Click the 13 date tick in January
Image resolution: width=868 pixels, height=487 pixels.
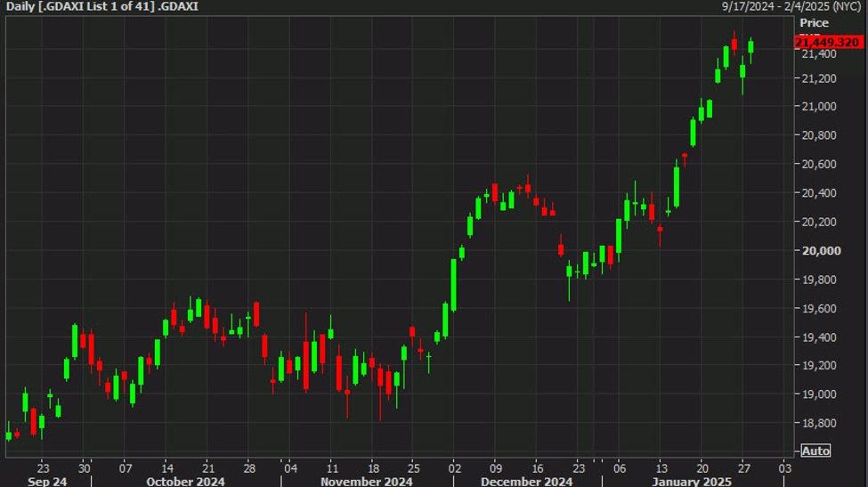click(661, 468)
